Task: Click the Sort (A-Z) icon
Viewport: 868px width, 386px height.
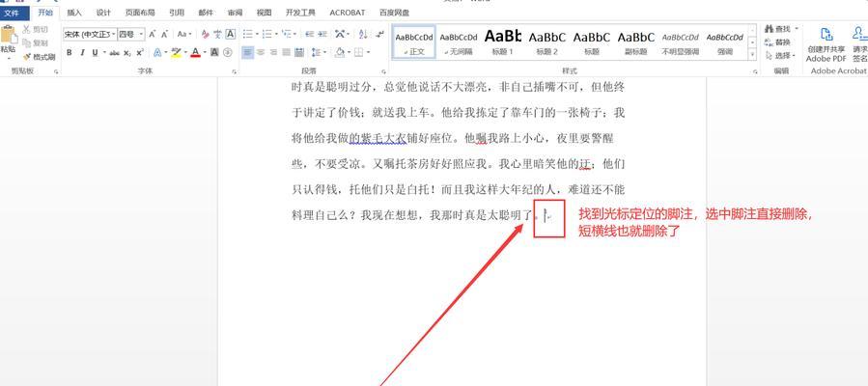Action: pos(363,35)
